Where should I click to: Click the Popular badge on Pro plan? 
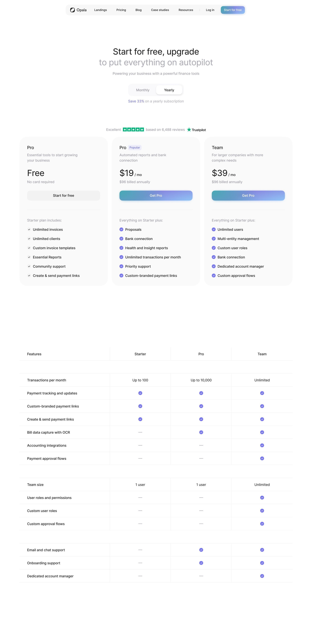click(x=135, y=147)
